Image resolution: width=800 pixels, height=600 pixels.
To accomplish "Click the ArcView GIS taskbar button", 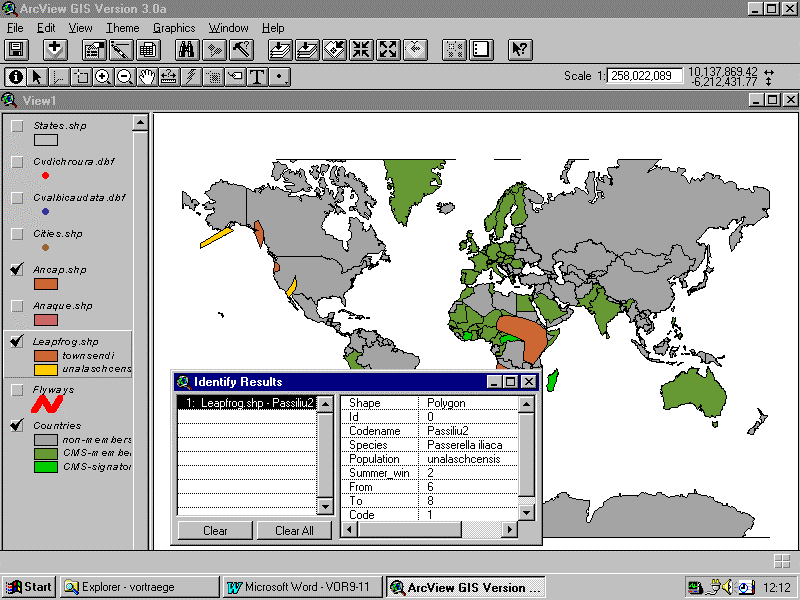I will pos(465,587).
